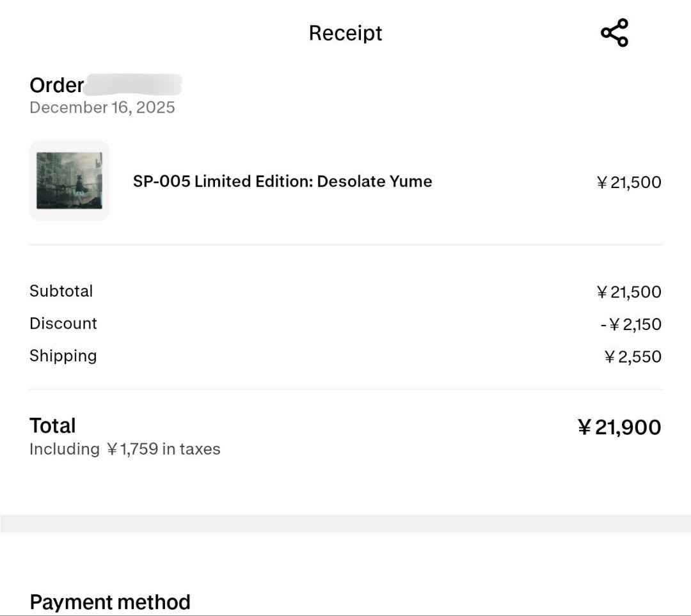691x616 pixels.
Task: Open the Desolate Yume product thumbnail
Action: pyautogui.click(x=69, y=180)
